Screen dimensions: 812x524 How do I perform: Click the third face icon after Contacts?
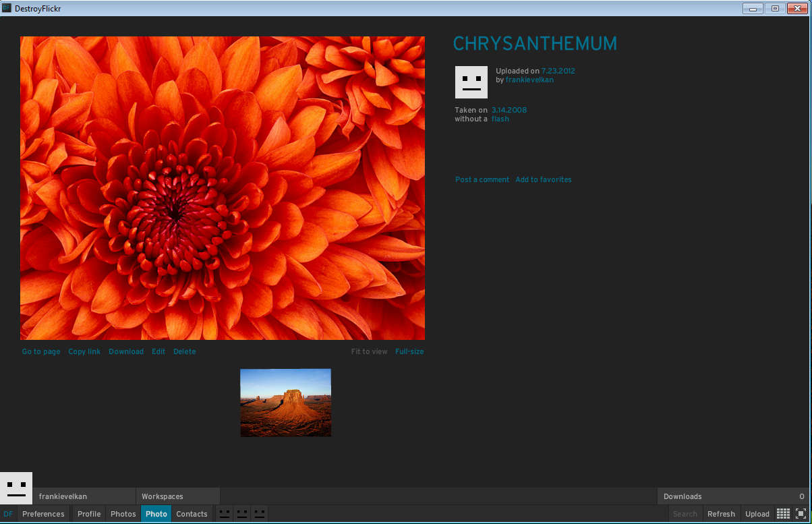[259, 514]
